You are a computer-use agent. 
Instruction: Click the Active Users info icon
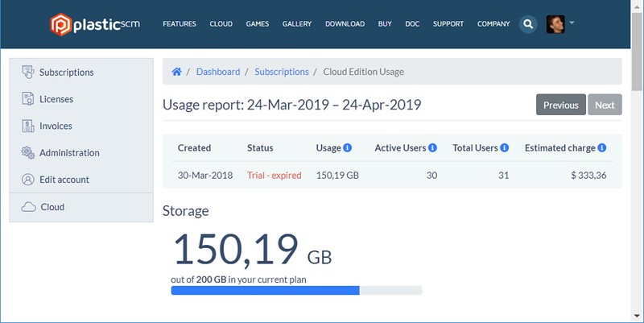pos(432,148)
